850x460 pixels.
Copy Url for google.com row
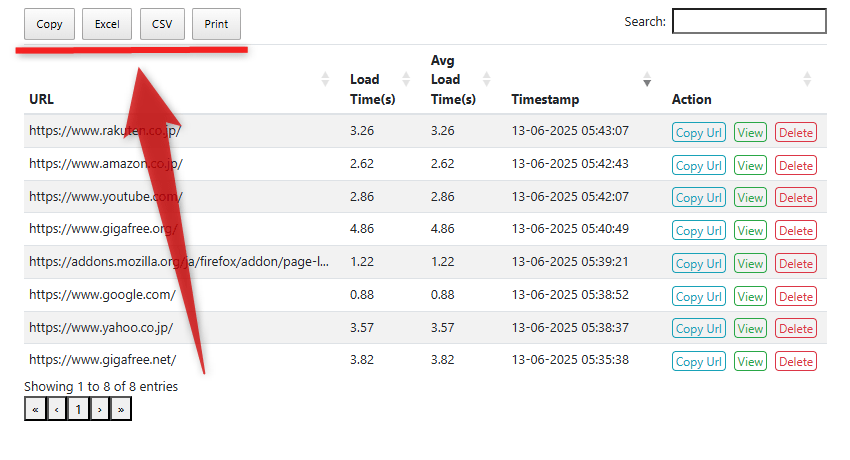click(699, 296)
